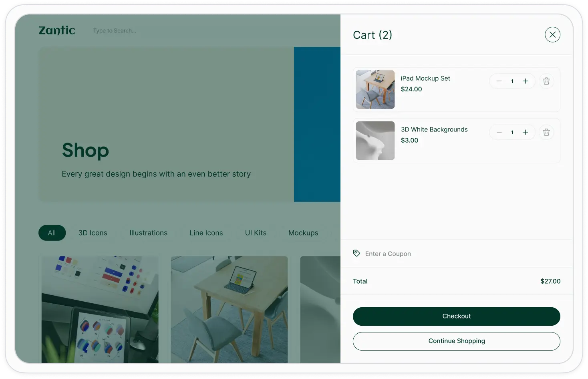Select the All category tab
This screenshot has height=379, width=588.
(x=52, y=233)
